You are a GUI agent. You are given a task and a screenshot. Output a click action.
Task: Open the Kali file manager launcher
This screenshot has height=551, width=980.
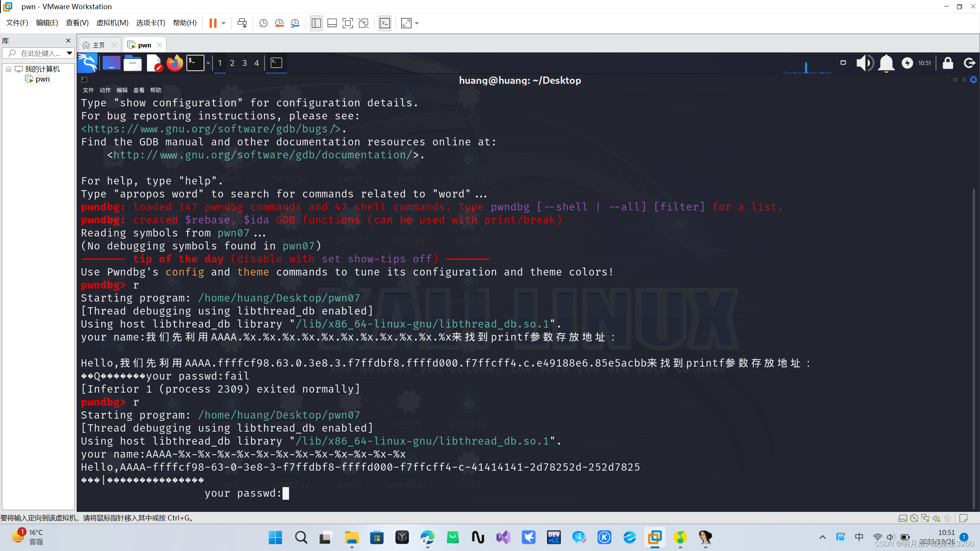[x=132, y=63]
